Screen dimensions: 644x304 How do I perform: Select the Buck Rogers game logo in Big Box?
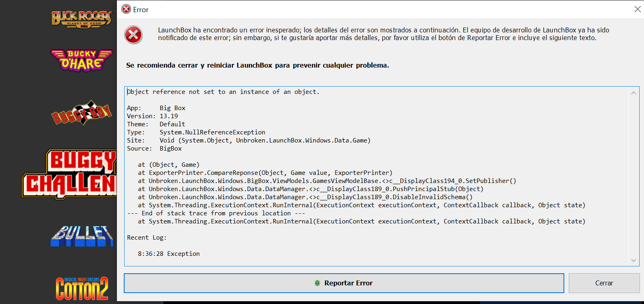pos(81,19)
